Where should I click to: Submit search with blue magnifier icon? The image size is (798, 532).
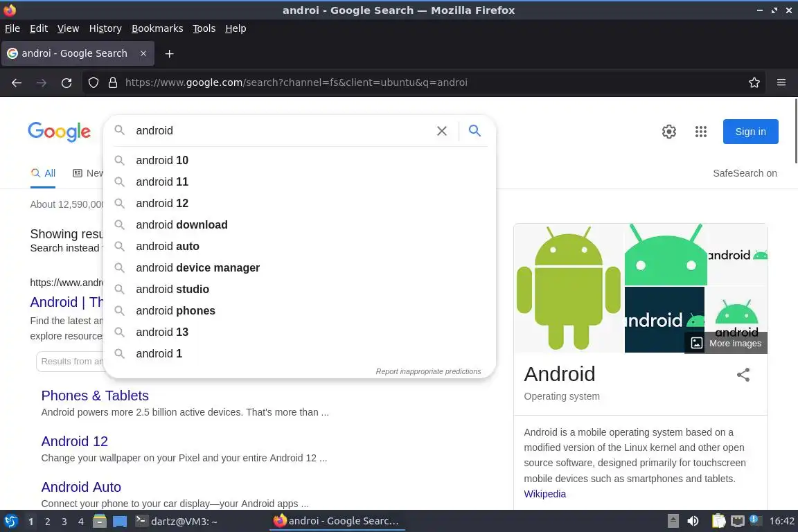(475, 131)
